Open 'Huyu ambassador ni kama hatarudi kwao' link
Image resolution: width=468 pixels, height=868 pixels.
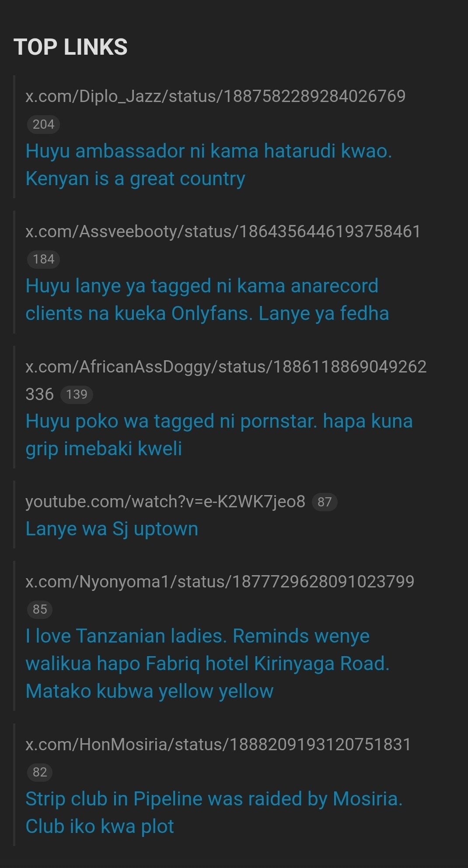[x=209, y=165]
